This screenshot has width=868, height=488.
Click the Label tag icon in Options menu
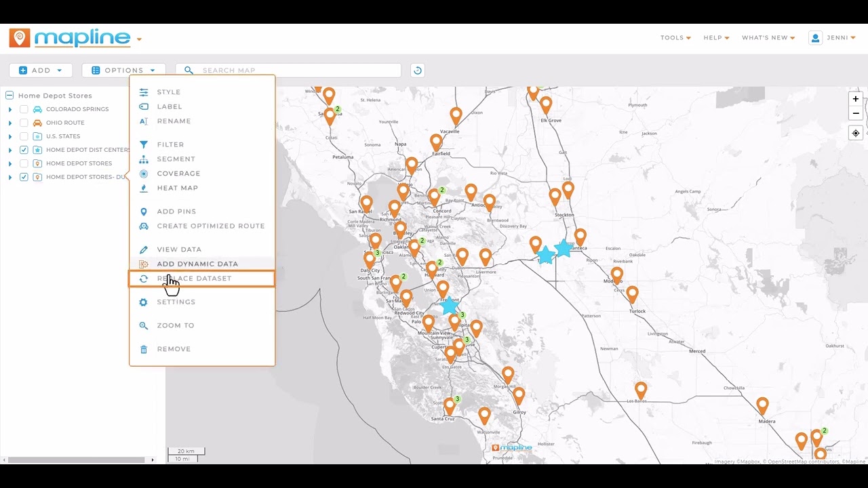pyautogui.click(x=144, y=106)
